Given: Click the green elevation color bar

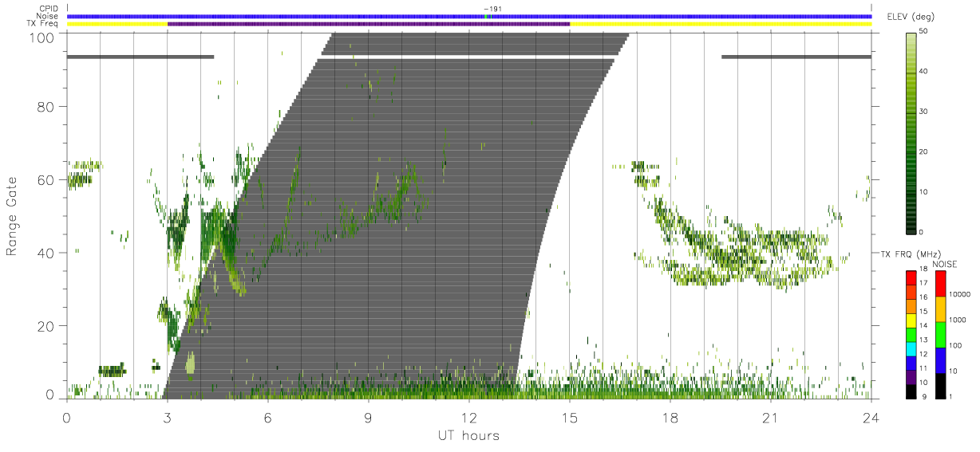Looking at the screenshot, I should click(x=911, y=132).
